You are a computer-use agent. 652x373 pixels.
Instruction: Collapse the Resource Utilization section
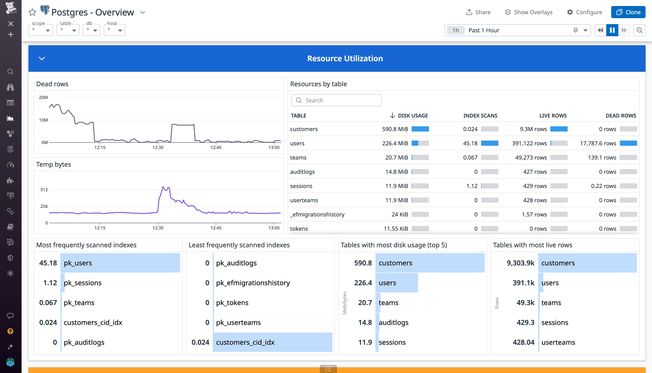coord(42,59)
